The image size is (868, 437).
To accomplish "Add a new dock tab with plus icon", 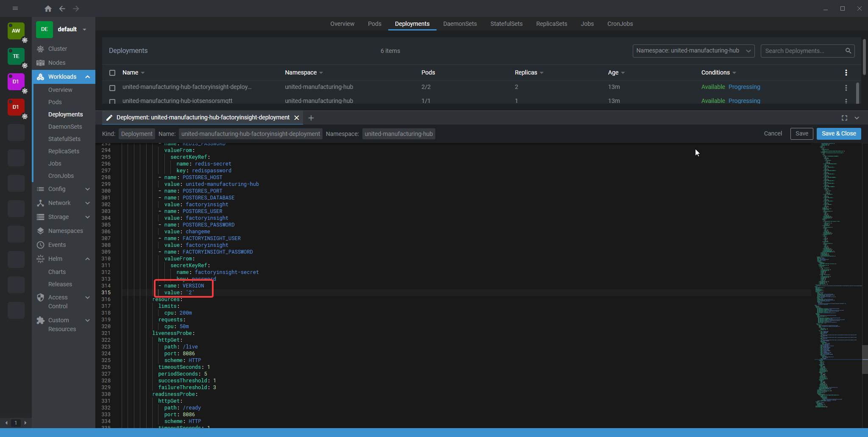I will coord(311,118).
